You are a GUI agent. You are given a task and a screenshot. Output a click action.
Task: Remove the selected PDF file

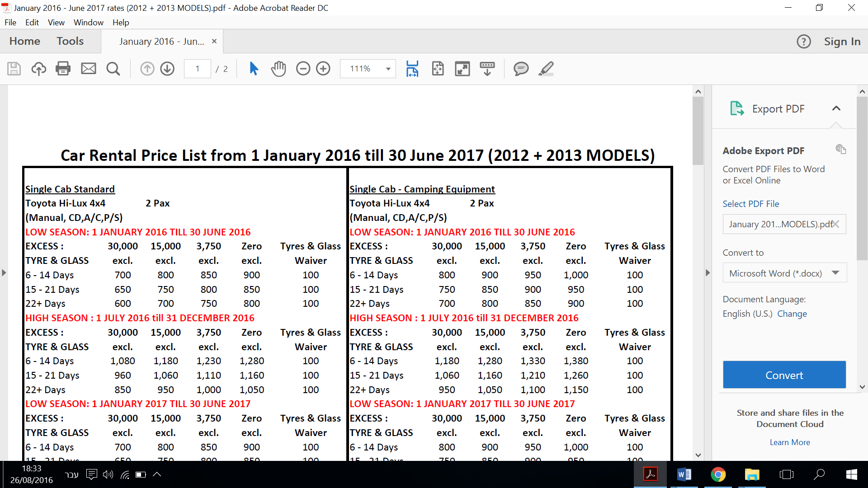(835, 224)
